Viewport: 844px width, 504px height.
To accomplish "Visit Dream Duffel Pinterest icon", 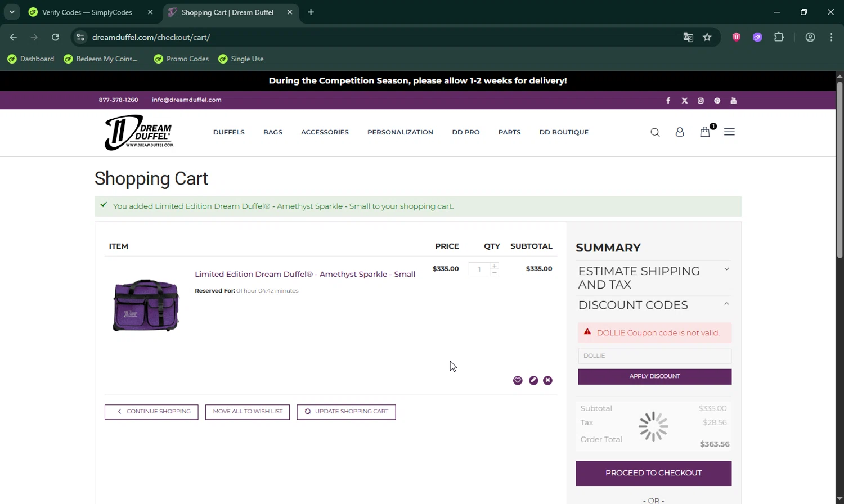I will pyautogui.click(x=717, y=101).
